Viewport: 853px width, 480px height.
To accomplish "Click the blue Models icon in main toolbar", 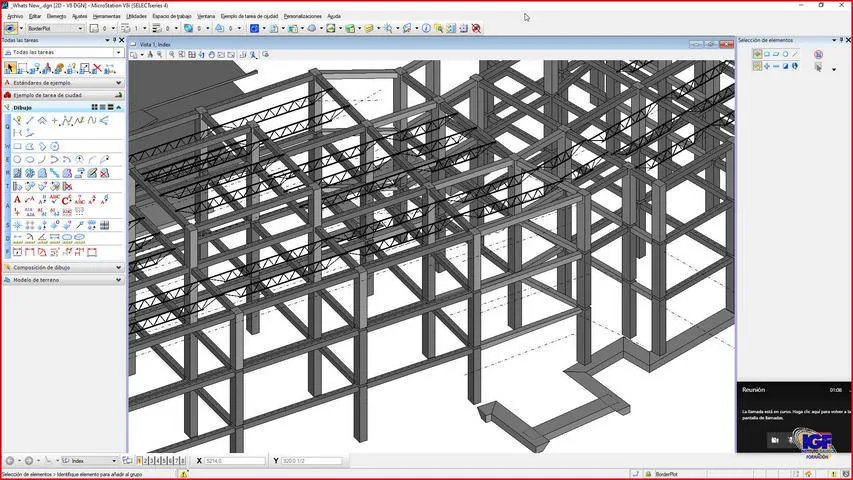I will click(x=254, y=28).
